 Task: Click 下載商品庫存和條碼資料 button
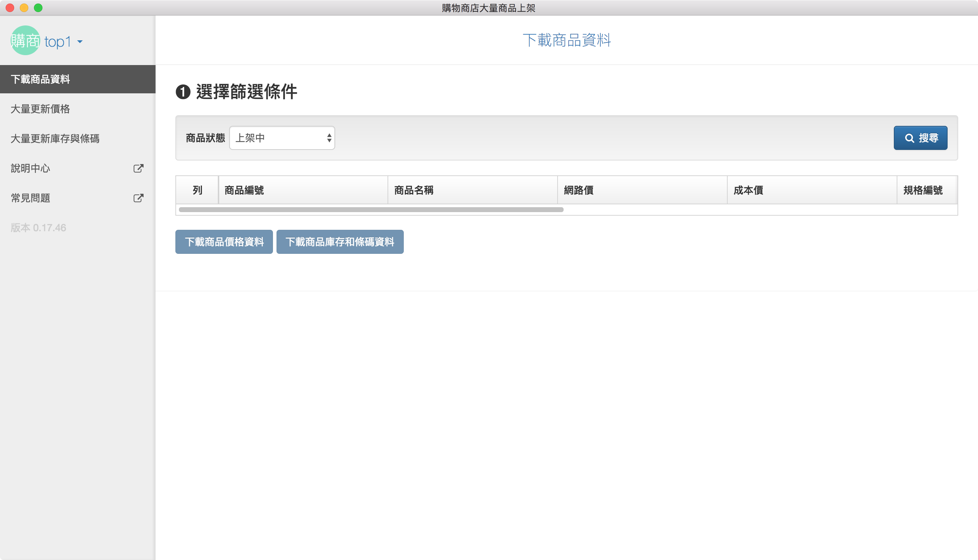point(340,241)
